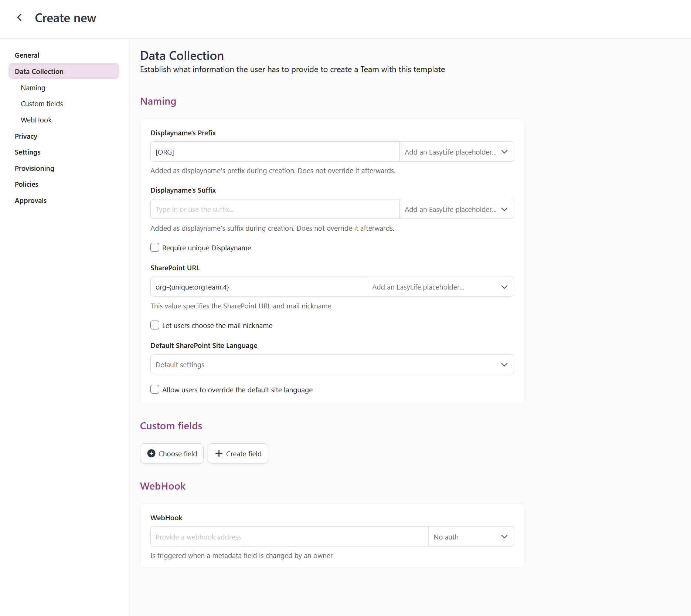
Task: Click the circled plus icon on Choose field
Action: [152, 453]
